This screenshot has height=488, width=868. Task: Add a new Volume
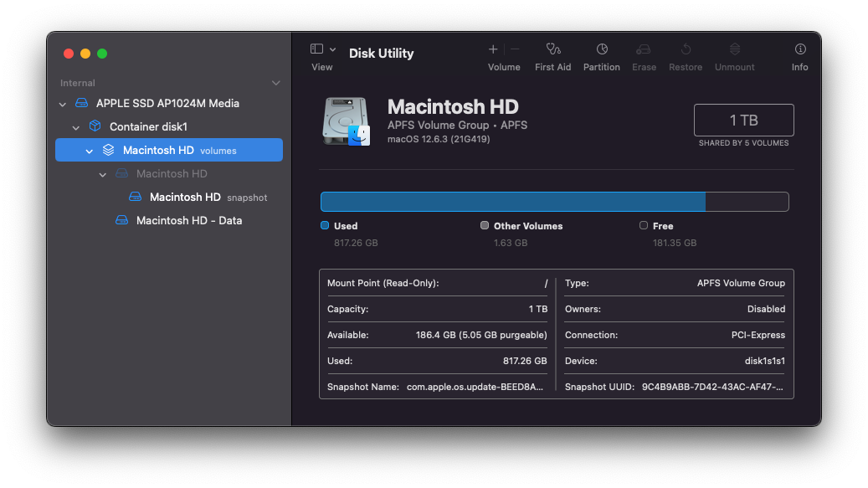pos(493,49)
